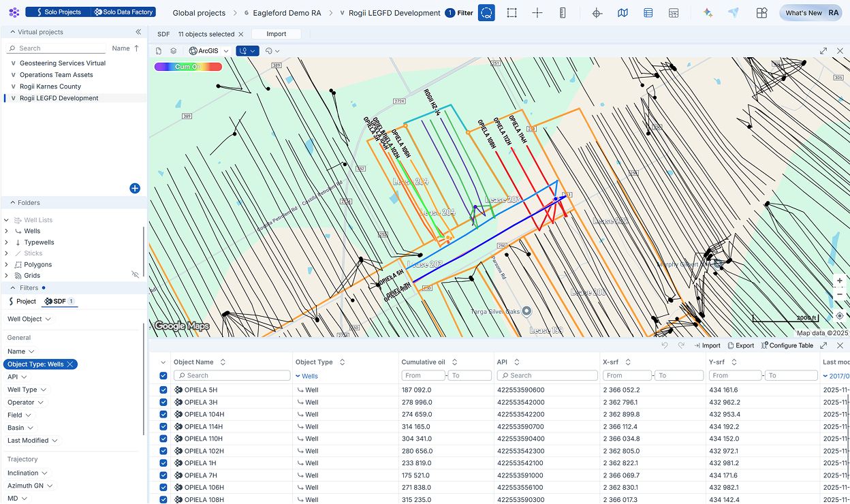The height and width of the screenshot is (504, 850).
Task: Go to Global projects breadcrumb
Action: [x=199, y=13]
